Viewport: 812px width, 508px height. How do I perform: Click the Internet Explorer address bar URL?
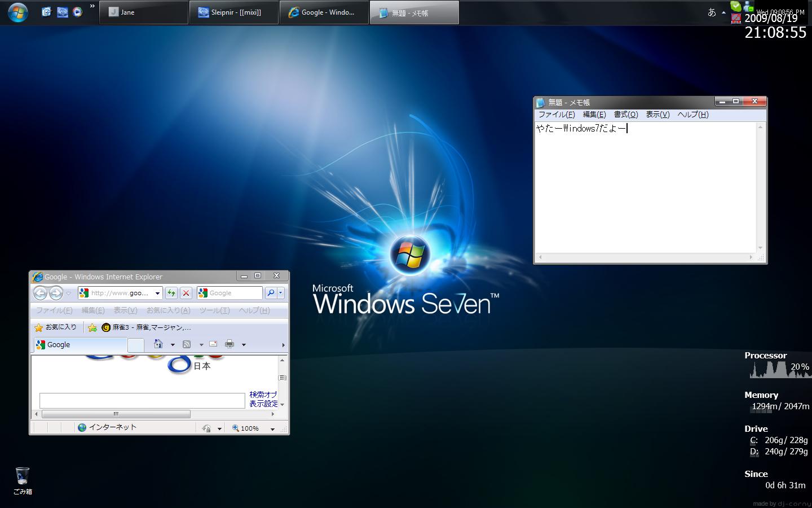(x=120, y=293)
